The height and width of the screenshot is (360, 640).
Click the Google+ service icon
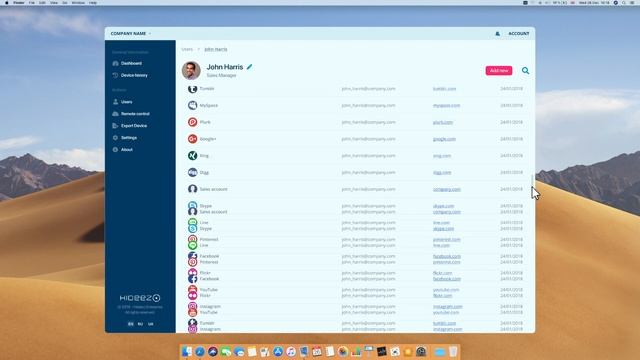coord(192,139)
